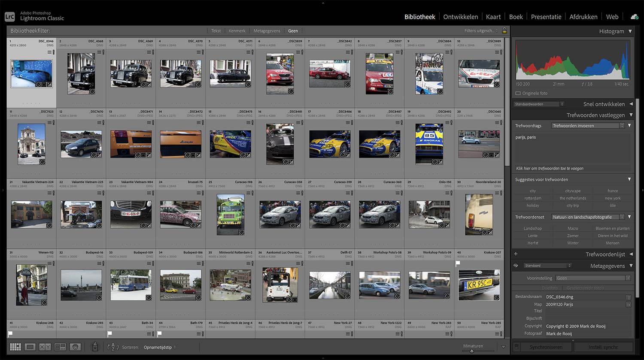The height and width of the screenshot is (360, 644).
Task: Open the Presentatie module
Action: point(546,17)
